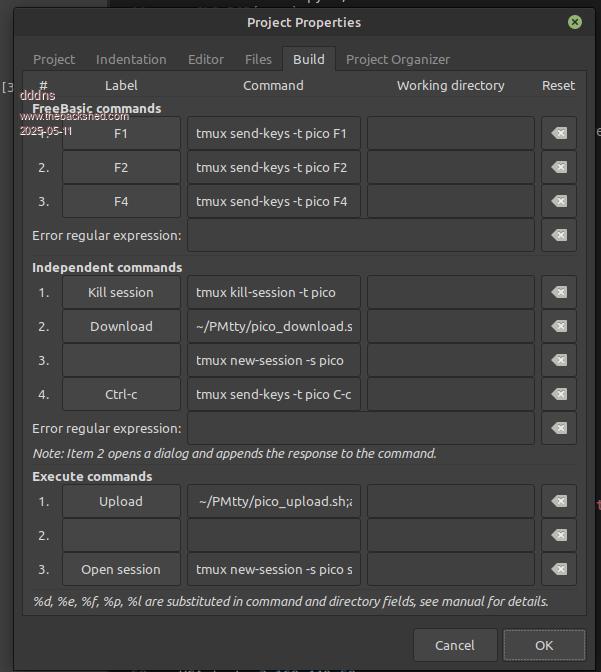Reset the F4 command row

[559, 201]
